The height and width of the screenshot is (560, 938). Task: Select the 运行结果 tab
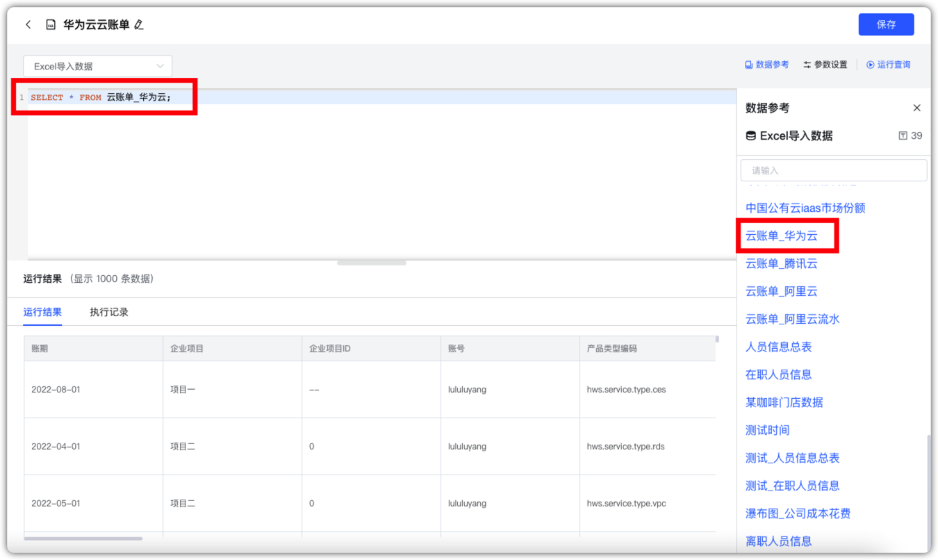tap(42, 312)
